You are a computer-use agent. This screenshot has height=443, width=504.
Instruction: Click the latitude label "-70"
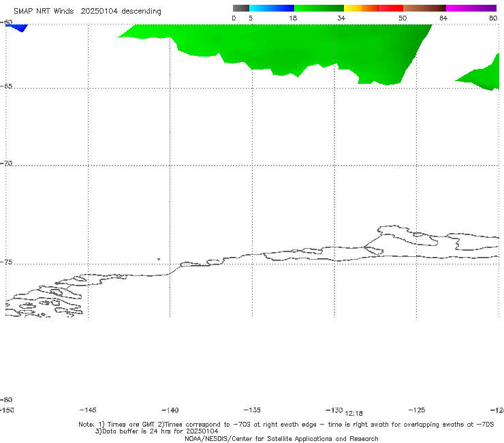[6, 164]
